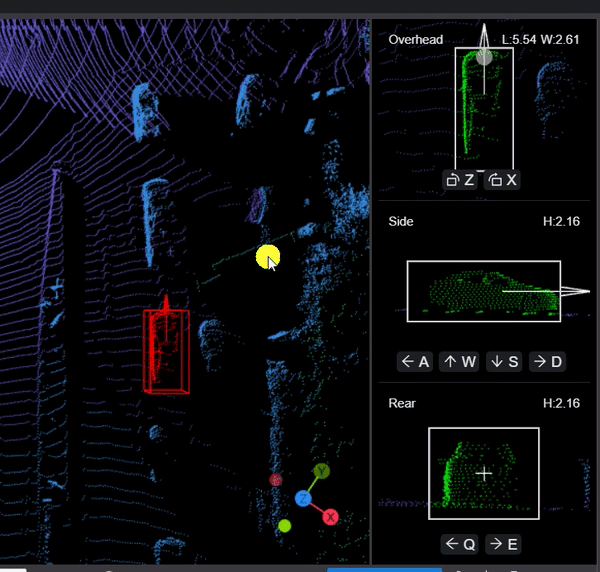Click the Overhead view label
The image size is (600, 572).
point(415,39)
